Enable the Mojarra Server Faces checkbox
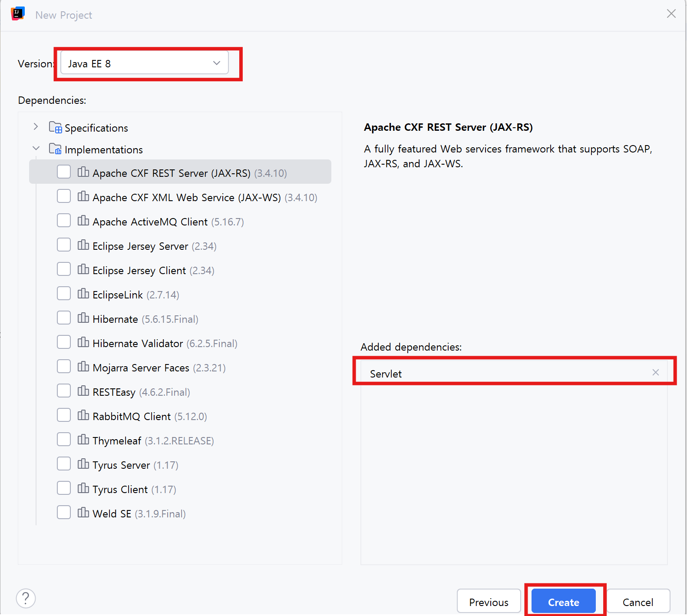 [64, 366]
